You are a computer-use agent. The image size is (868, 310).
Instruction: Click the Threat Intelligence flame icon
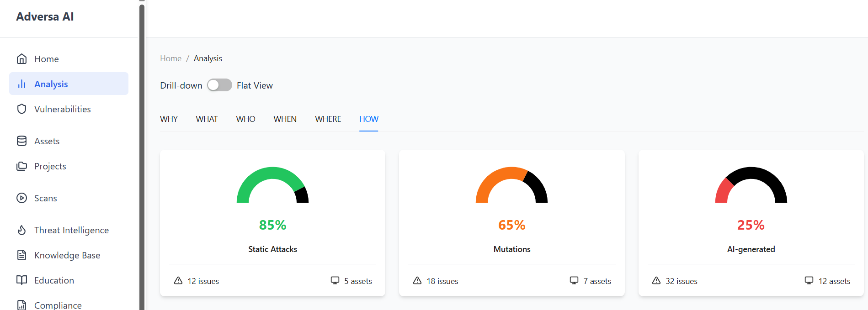[x=21, y=230]
